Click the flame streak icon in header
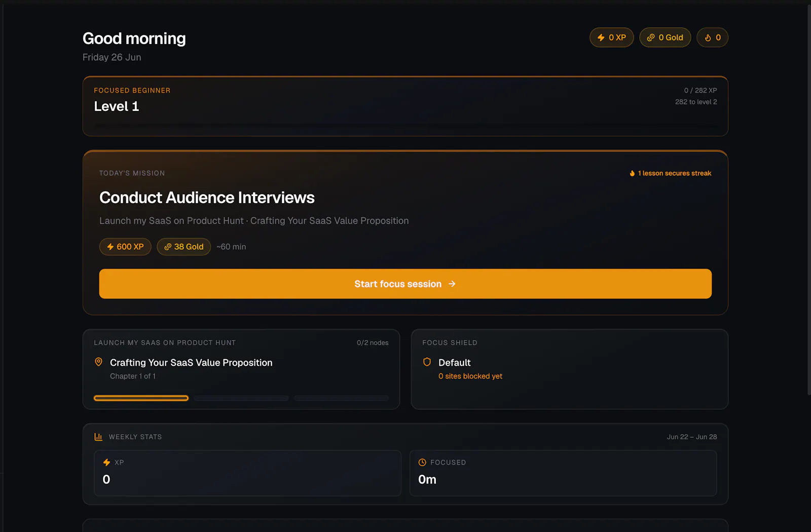 (x=708, y=37)
